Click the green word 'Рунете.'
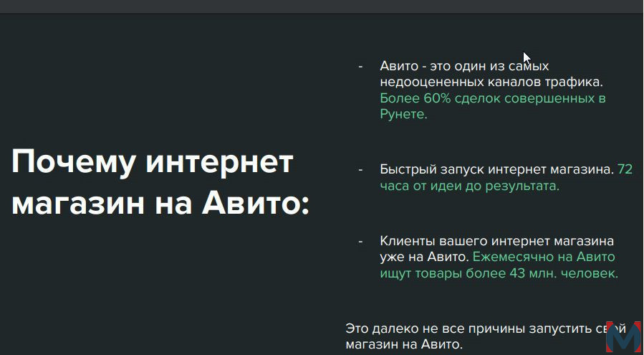This screenshot has width=644, height=355. click(x=404, y=114)
